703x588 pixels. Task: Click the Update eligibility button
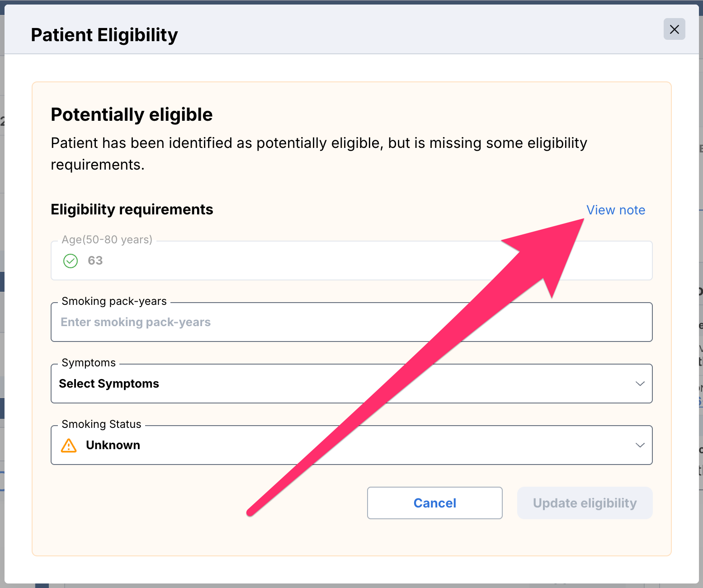click(585, 503)
